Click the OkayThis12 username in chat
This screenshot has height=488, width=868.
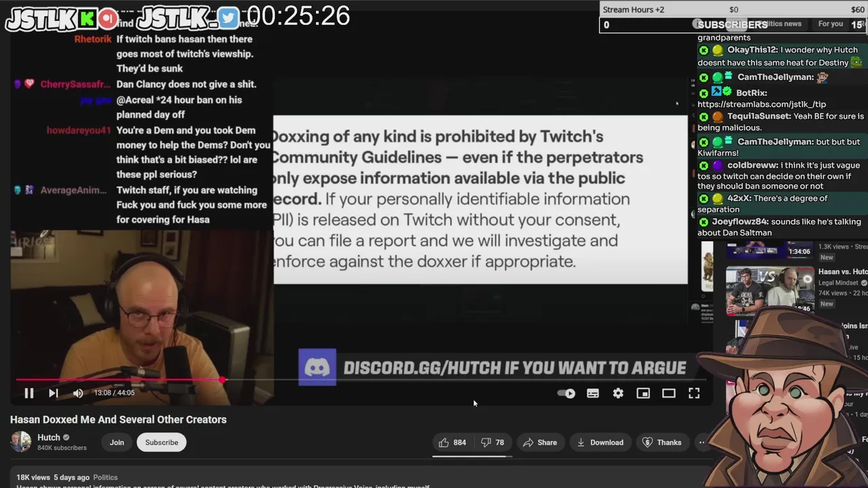(752, 50)
